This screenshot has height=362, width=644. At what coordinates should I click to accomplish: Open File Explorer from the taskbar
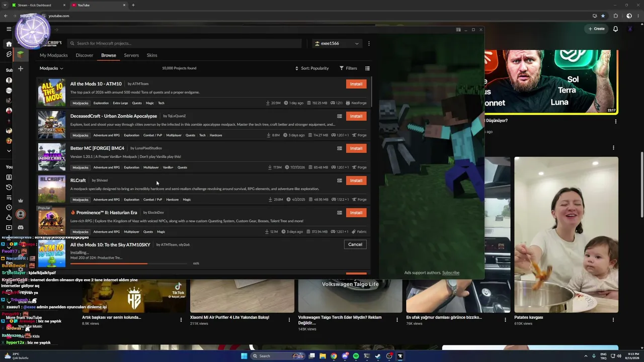[323, 356]
